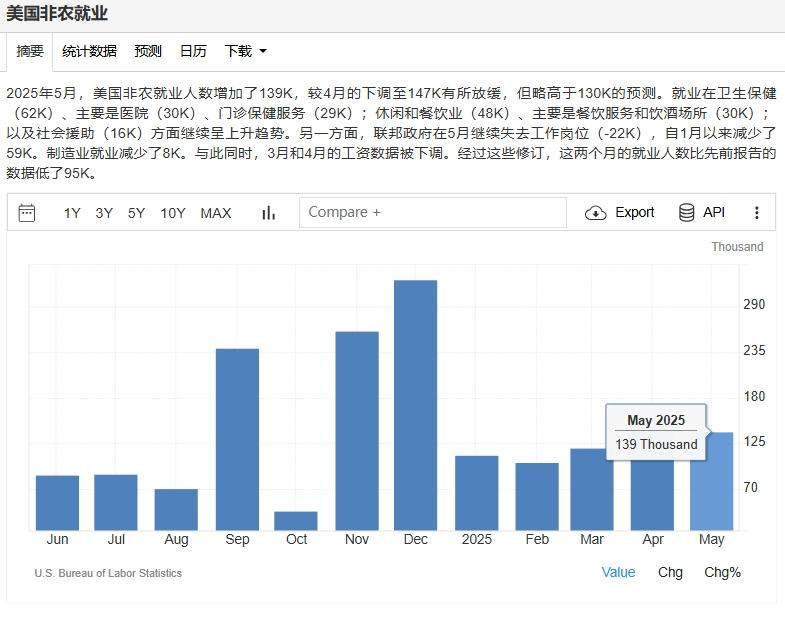The image size is (785, 633).
Task: Click the Compare + input field
Action: coord(433,212)
